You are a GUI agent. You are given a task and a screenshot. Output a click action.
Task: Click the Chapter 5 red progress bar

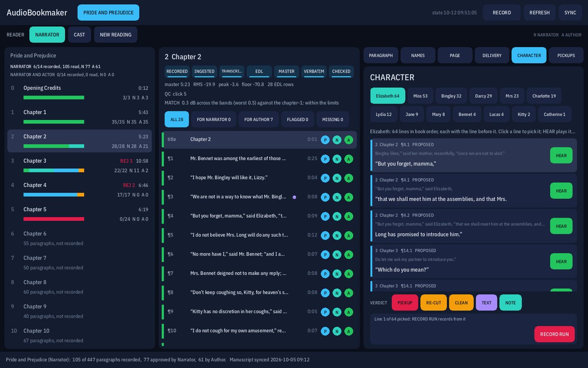point(54,219)
